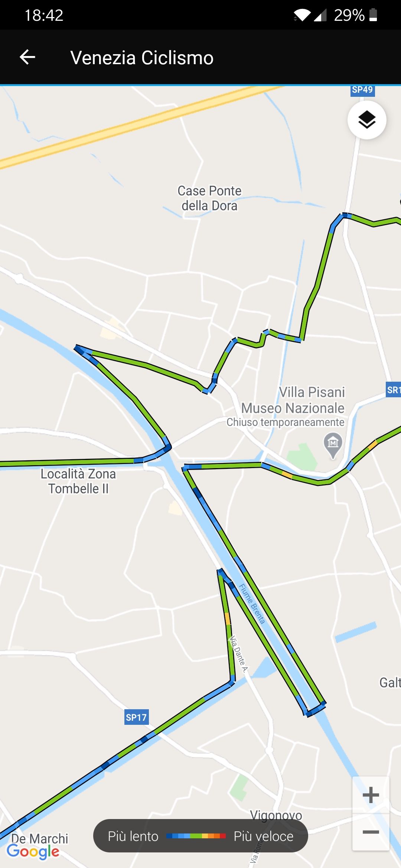Open the Google logo link
The width and height of the screenshot is (401, 868).
click(x=33, y=851)
